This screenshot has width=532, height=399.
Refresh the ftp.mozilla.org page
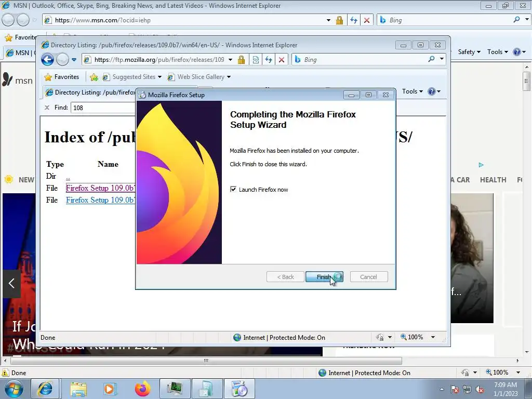(x=269, y=60)
